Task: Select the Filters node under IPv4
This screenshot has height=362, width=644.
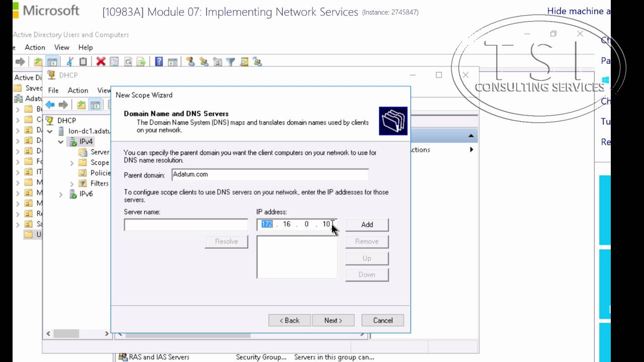Action: 100,184
